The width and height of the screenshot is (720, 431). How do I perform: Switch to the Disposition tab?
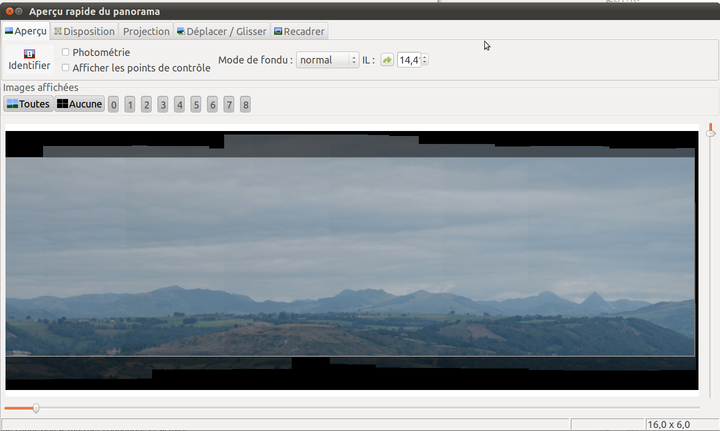point(83,31)
